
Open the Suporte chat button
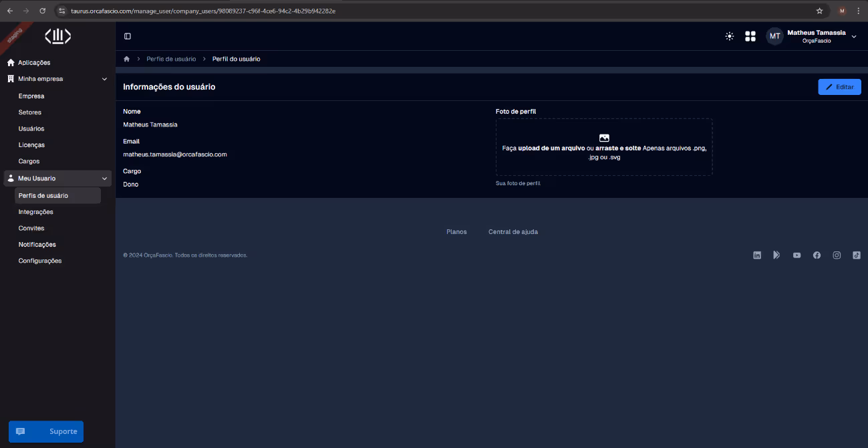coord(46,431)
